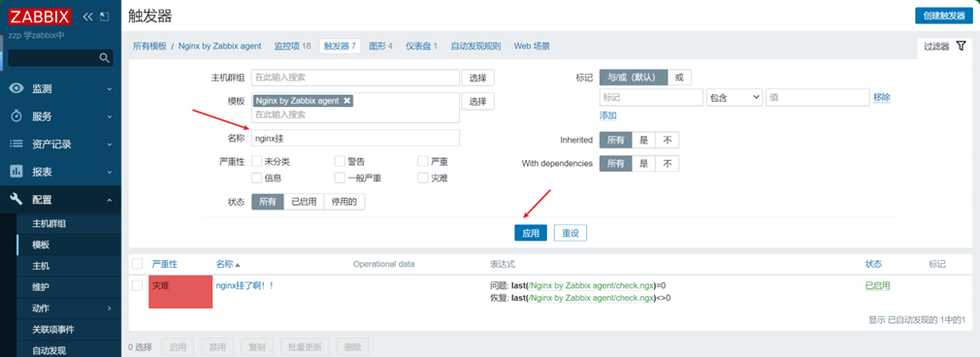This screenshot has width=980, height=357.
Task: Click 选择 next to 主机群组
Action: point(478,78)
